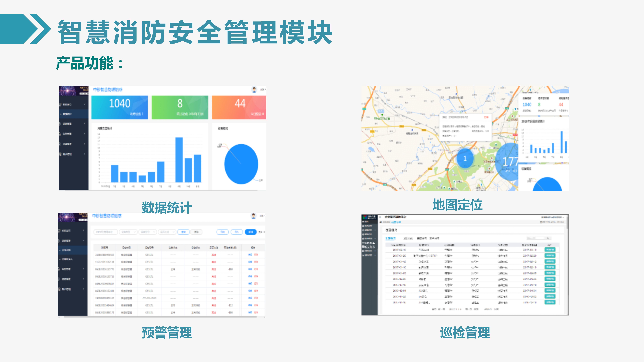Screen dimensions: 644x362
Task: Click user avatar in 数据统计 screenshot
Action: pyautogui.click(x=254, y=89)
